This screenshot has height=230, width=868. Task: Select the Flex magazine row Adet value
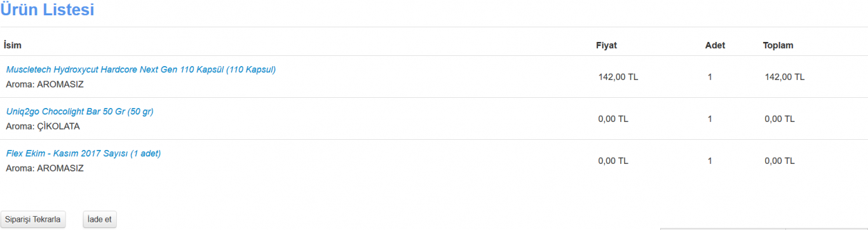(x=710, y=161)
